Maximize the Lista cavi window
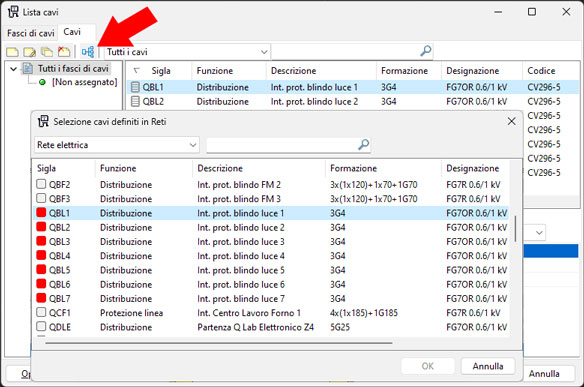Viewport: 584px width, 387px height. pyautogui.click(x=532, y=12)
